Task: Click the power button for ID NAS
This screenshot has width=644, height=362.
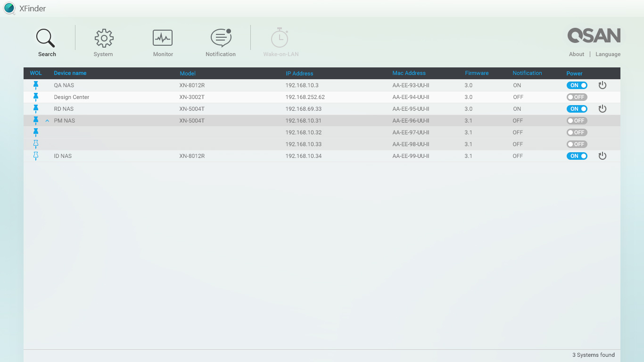Action: (x=602, y=156)
